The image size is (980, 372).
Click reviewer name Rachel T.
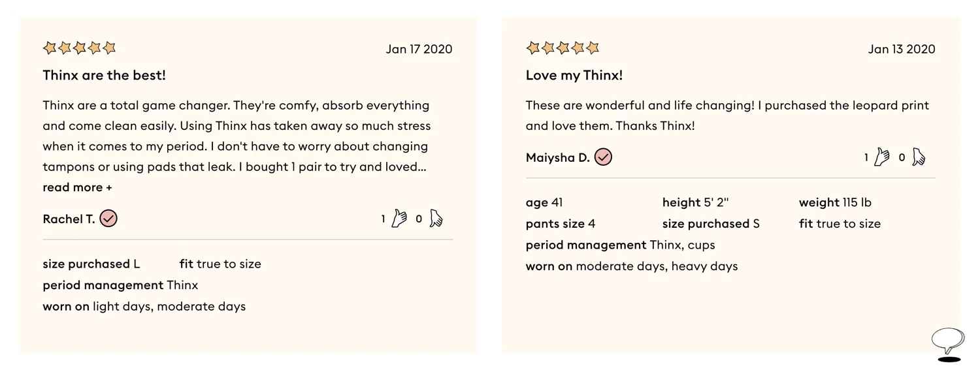pyautogui.click(x=69, y=219)
